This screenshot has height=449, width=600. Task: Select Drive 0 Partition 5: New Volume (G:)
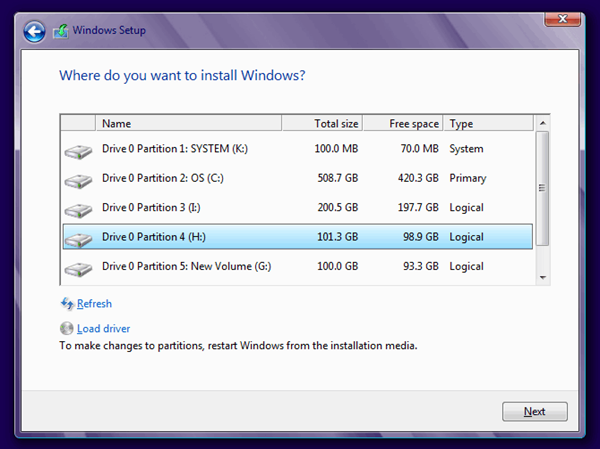coord(297,266)
